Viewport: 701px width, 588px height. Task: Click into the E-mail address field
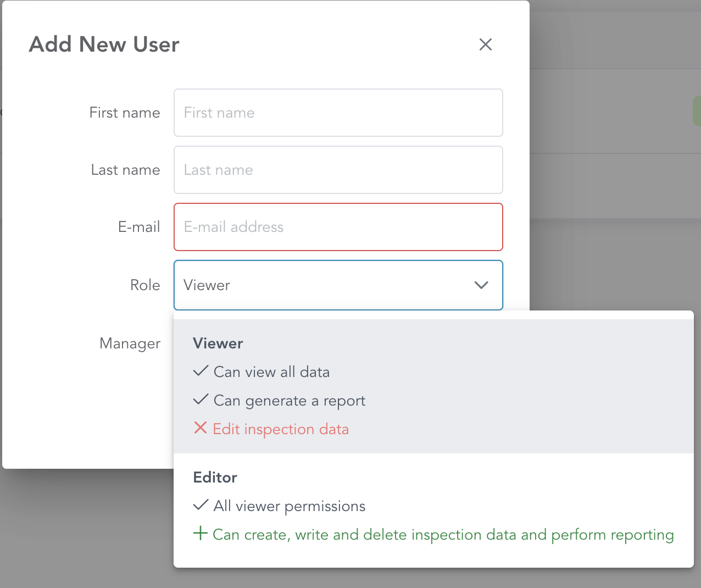(338, 227)
